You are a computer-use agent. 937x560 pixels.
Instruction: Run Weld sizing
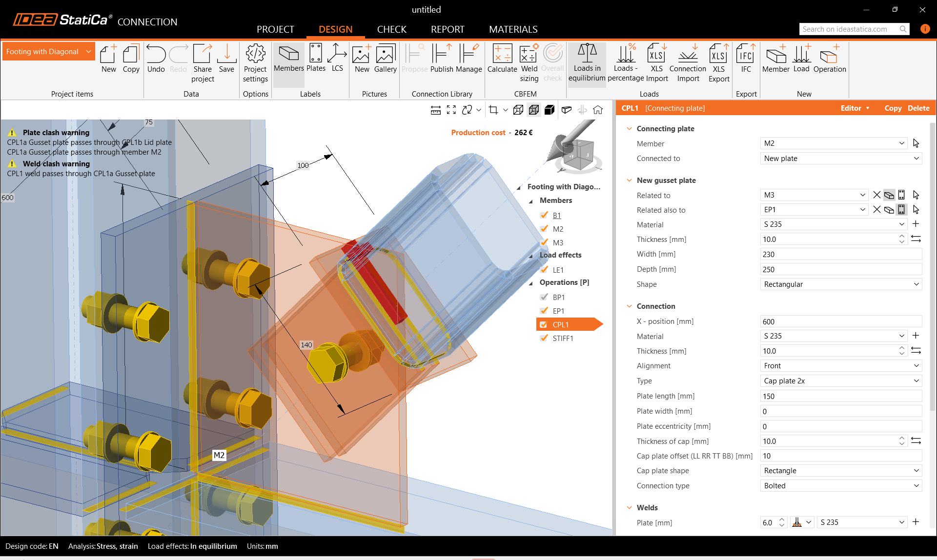click(x=529, y=63)
